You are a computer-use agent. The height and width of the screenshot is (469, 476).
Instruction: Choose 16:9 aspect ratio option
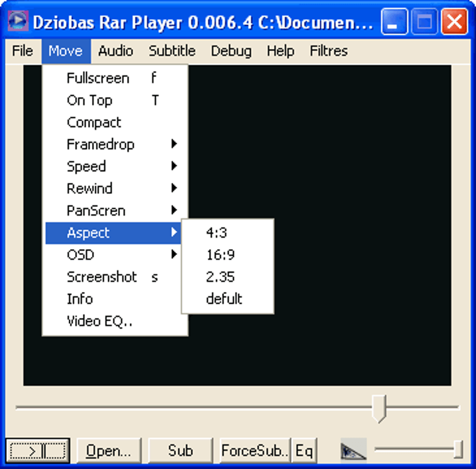point(220,255)
